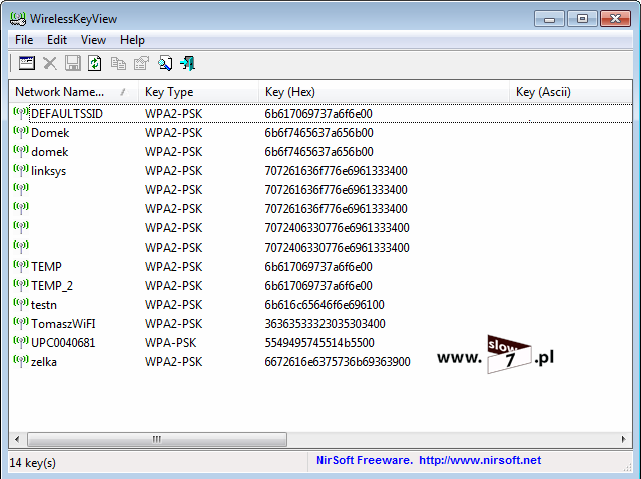Close the WirelessKeyView window
Viewport: 641px width, 479px height.
[x=615, y=19]
